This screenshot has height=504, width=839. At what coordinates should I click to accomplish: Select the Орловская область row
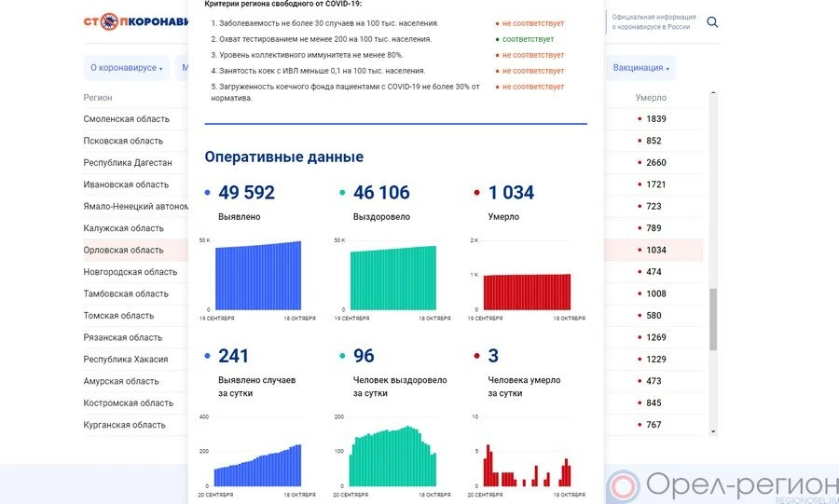pyautogui.click(x=124, y=250)
